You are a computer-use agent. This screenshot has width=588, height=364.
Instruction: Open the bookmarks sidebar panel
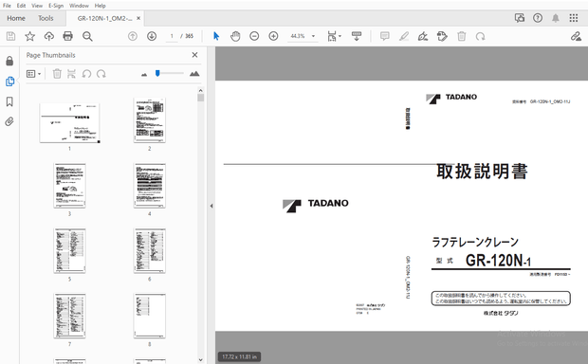(x=9, y=101)
